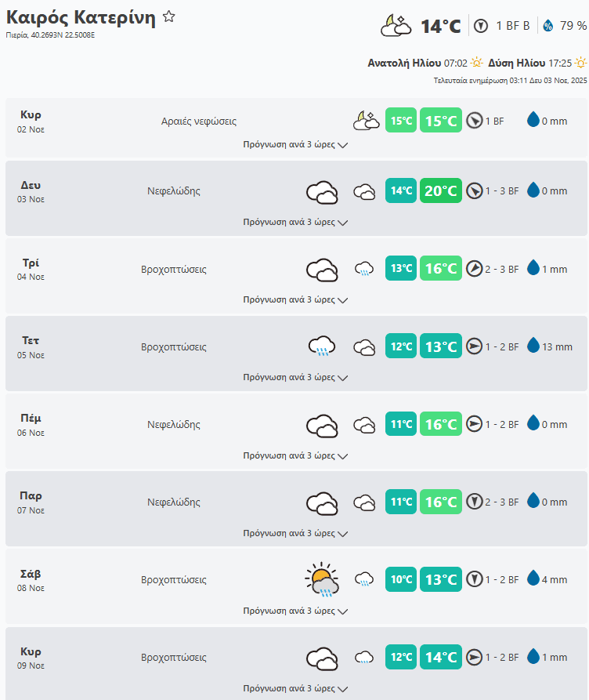Show 3-hour forecast for Πέμ 06 Νοε
The width and height of the screenshot is (589, 700).
[295, 455]
